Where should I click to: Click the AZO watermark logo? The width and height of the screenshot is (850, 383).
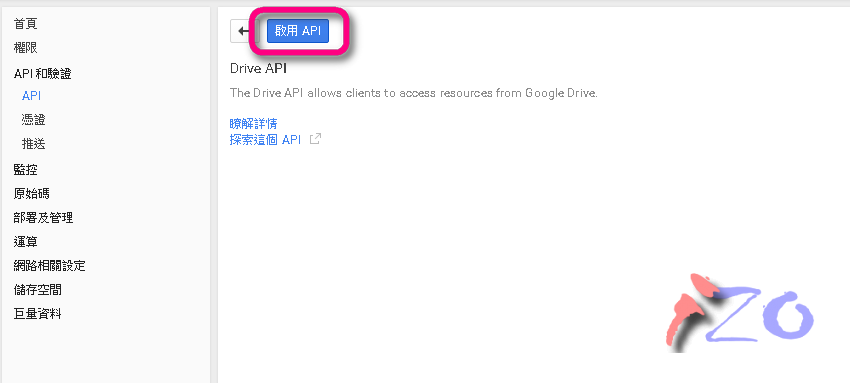[x=739, y=312]
